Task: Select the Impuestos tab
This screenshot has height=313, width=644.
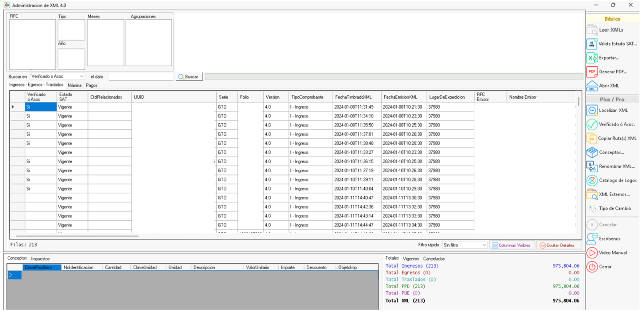Action: (x=40, y=258)
